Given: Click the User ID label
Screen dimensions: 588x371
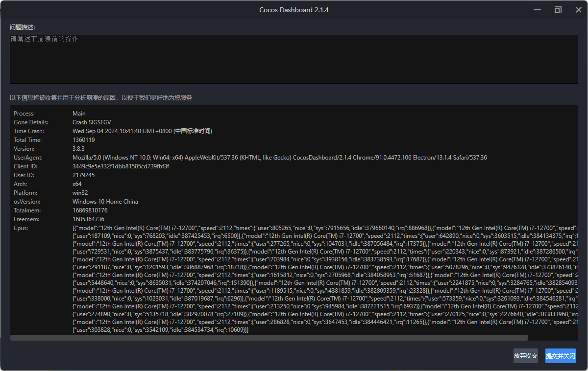Looking at the screenshot, I should [24, 175].
